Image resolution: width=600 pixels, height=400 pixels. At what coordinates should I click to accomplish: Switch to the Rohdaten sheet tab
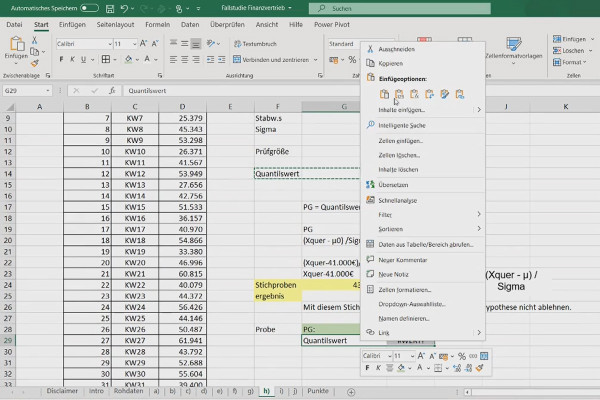click(x=129, y=391)
